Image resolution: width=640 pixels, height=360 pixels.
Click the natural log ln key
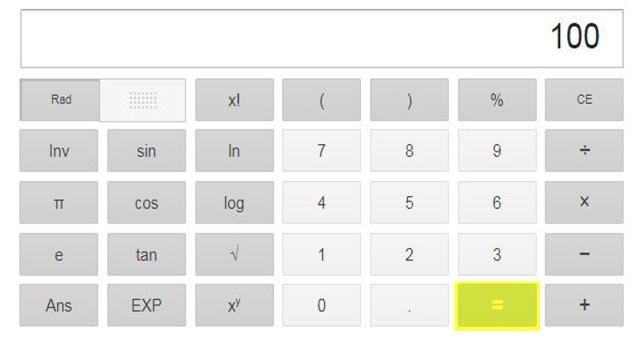[234, 151]
